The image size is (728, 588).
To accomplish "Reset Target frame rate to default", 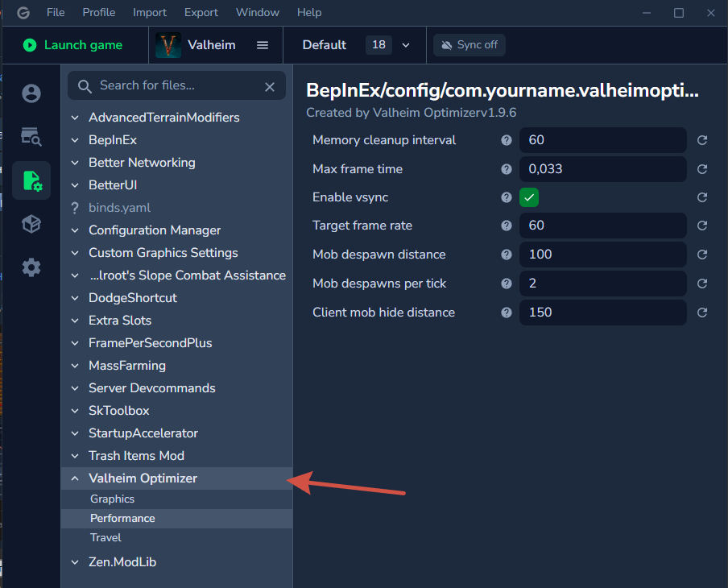I will (x=702, y=226).
